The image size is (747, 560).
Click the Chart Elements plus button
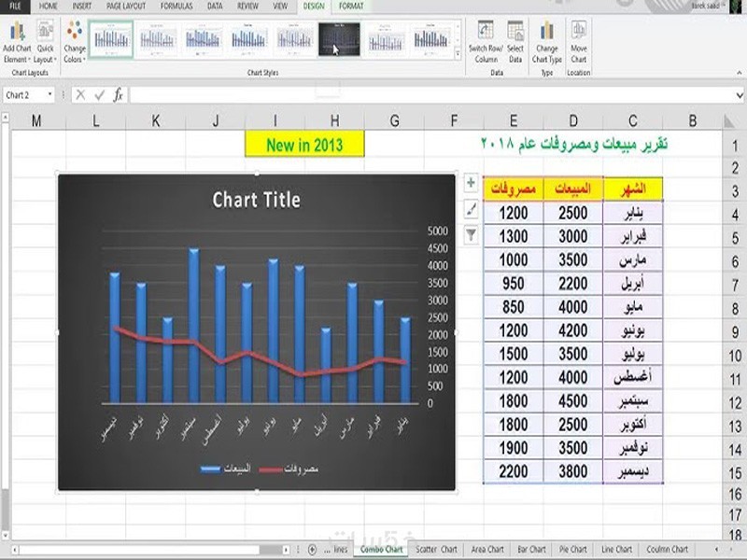[471, 183]
